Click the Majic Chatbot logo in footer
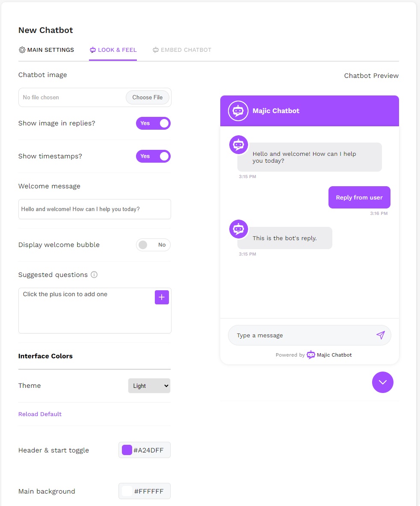The width and height of the screenshot is (420, 506). [311, 355]
